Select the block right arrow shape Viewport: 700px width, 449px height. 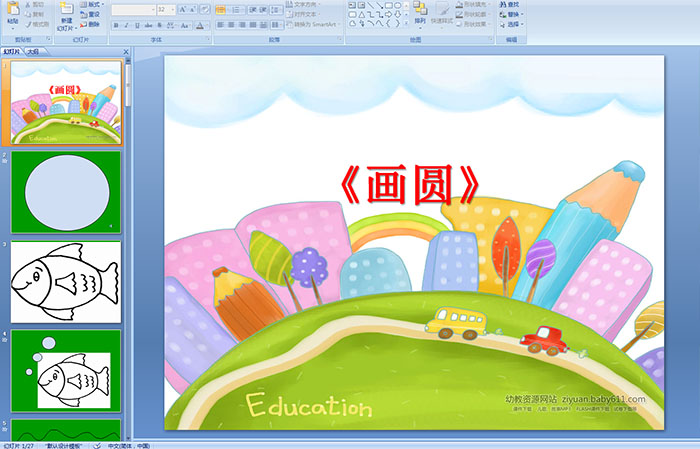(389, 15)
